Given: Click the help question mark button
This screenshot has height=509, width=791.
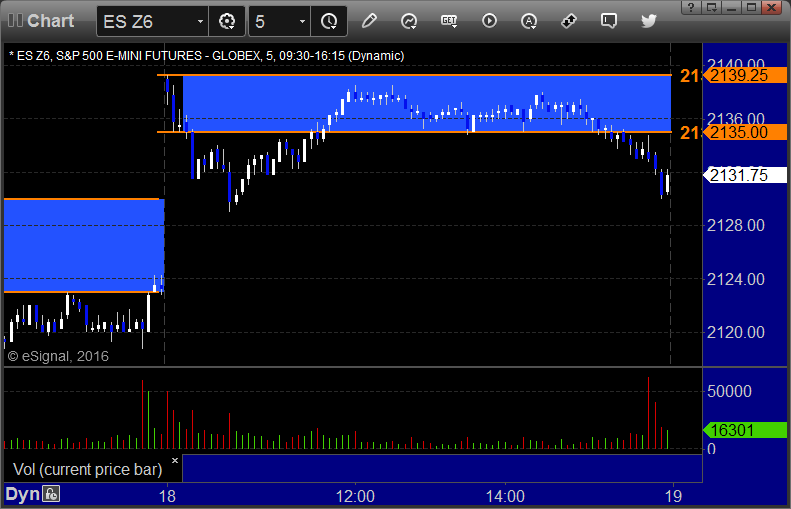Looking at the screenshot, I should [691, 7].
